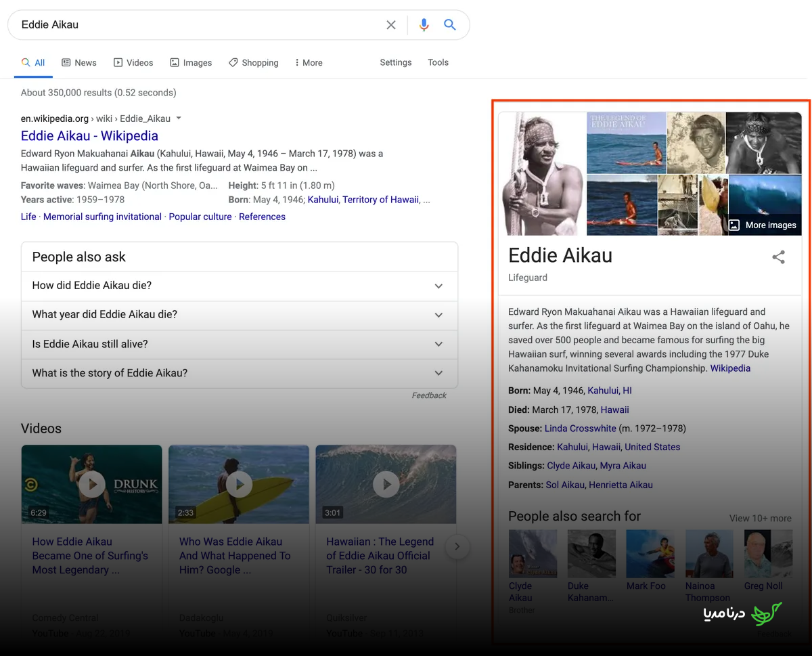
Task: Open More images in knowledge panel
Action: pos(763,225)
